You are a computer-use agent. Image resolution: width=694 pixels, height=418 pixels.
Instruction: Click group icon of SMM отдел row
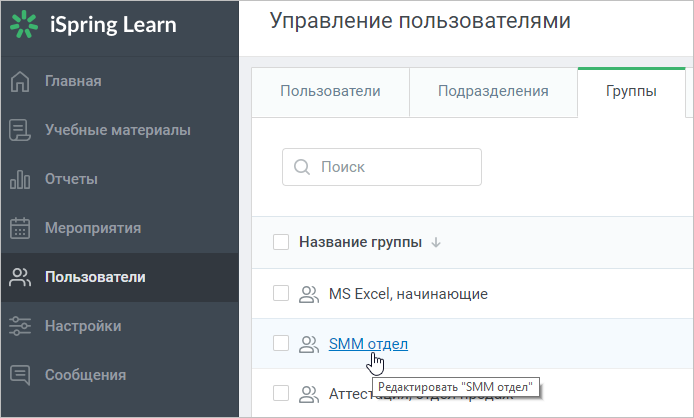point(309,344)
